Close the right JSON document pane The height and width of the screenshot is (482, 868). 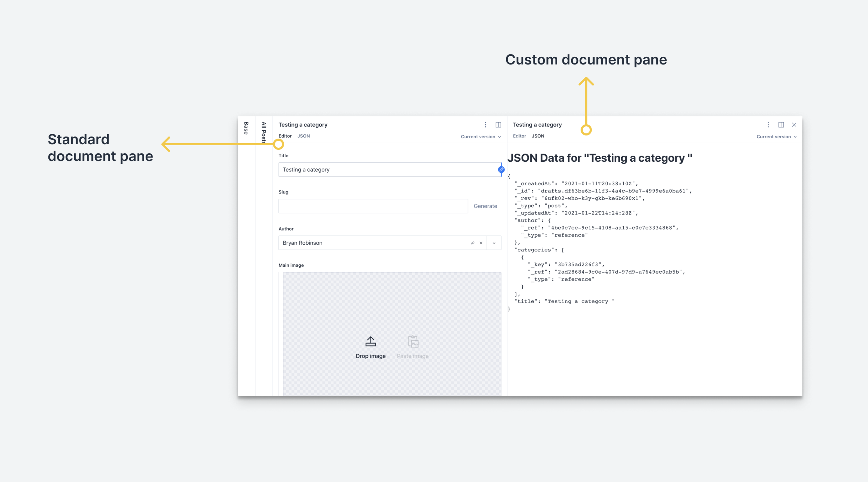[x=794, y=125]
